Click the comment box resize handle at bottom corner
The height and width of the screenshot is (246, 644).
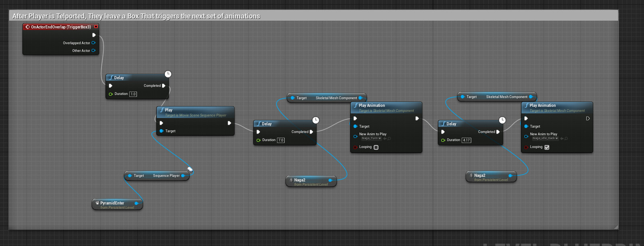pos(616,227)
